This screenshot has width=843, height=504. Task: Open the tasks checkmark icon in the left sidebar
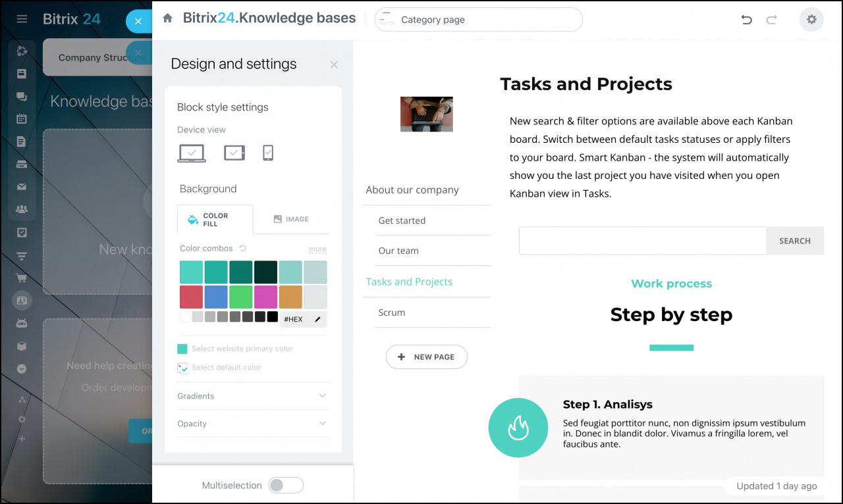coord(22,232)
